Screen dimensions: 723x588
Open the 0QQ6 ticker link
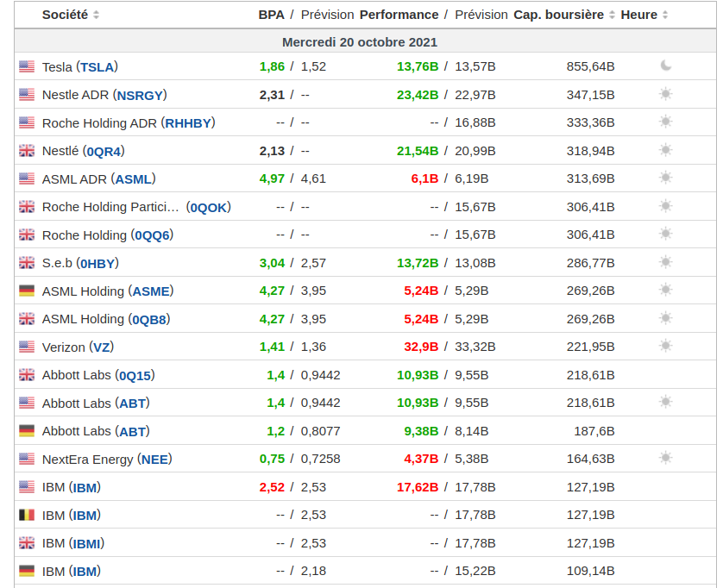152,235
